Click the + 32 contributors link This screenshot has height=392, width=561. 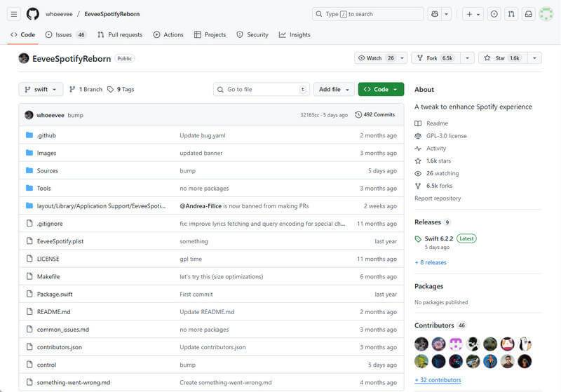point(438,380)
